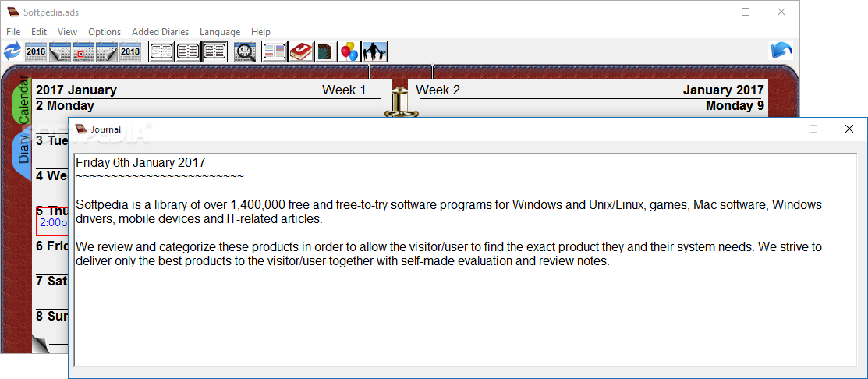The height and width of the screenshot is (379, 868).
Task: Open the Options menu
Action: pyautogui.click(x=105, y=32)
